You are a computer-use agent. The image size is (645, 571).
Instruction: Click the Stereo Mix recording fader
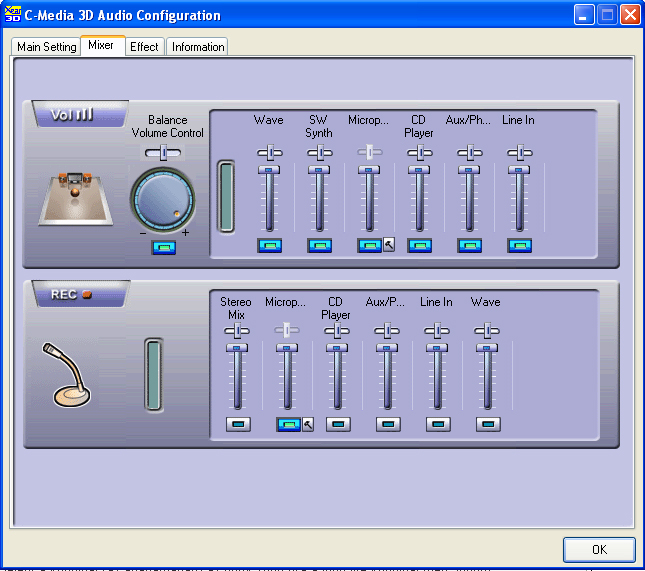click(x=237, y=376)
